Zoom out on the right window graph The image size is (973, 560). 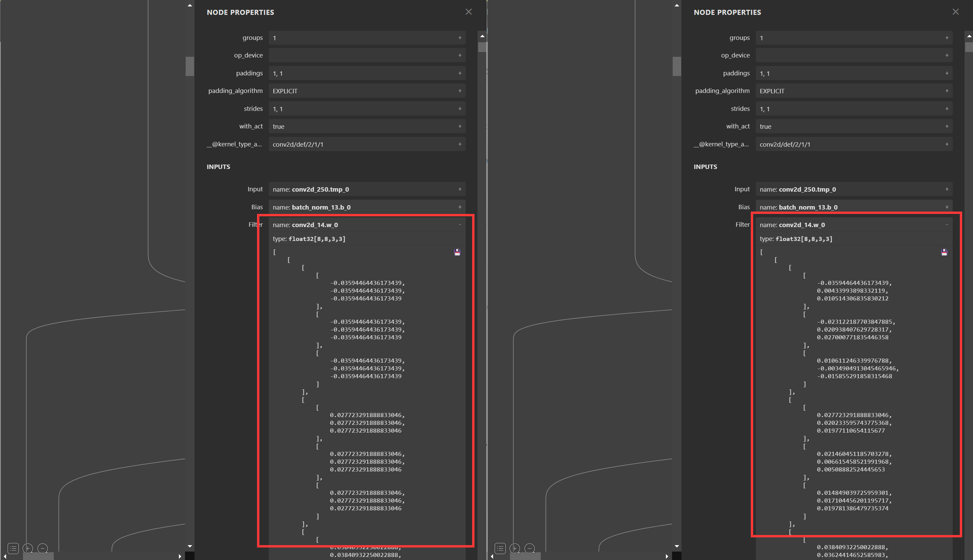[x=530, y=548]
